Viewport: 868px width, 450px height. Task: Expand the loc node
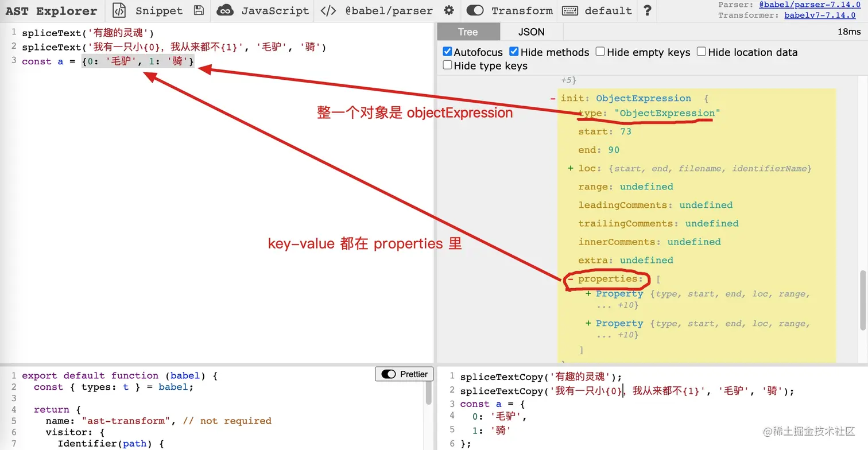(x=571, y=168)
